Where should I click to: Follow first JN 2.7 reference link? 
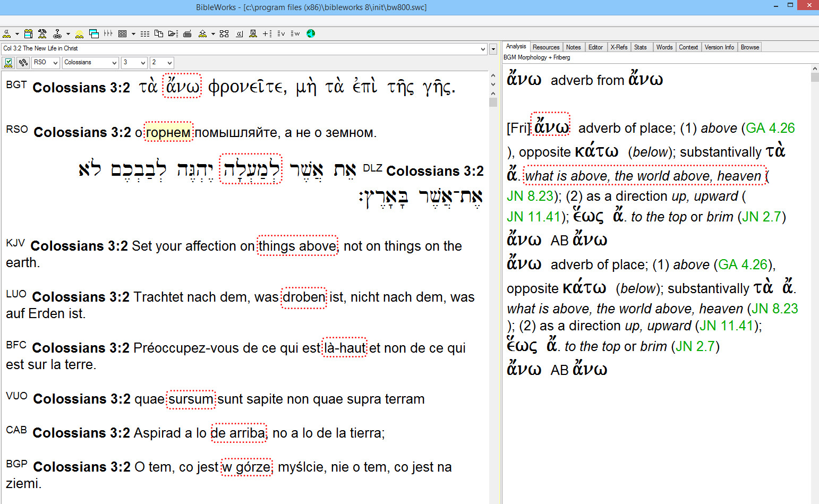[762, 217]
